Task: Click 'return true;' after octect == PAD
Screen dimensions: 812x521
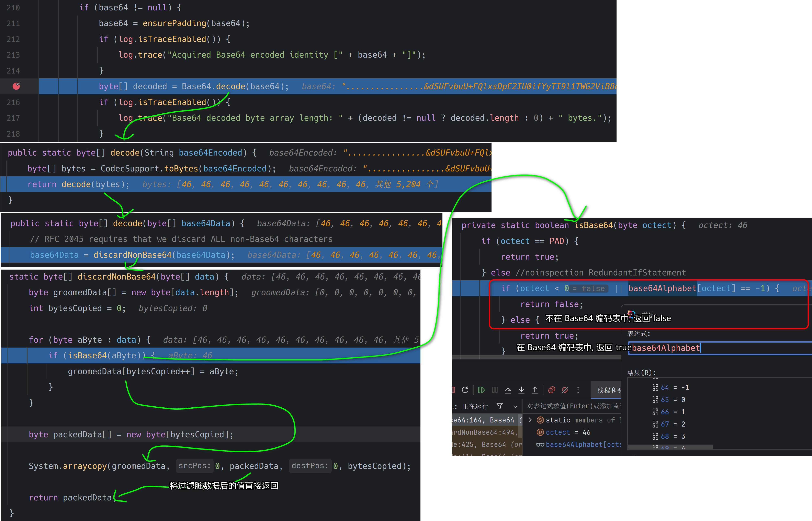Action: [x=530, y=257]
